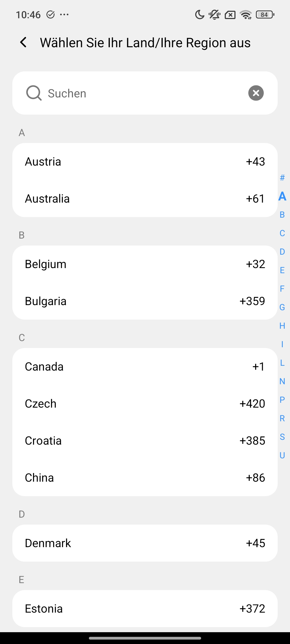Viewport: 290px width, 644px height.
Task: Tap the search magnifier icon
Action: (x=34, y=93)
